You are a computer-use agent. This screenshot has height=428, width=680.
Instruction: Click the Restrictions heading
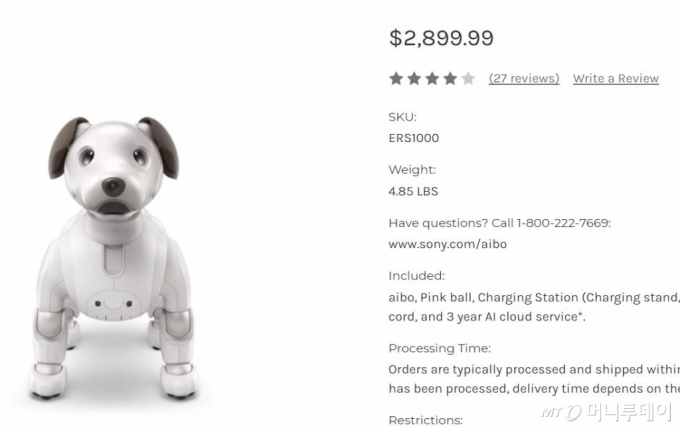coord(425,420)
